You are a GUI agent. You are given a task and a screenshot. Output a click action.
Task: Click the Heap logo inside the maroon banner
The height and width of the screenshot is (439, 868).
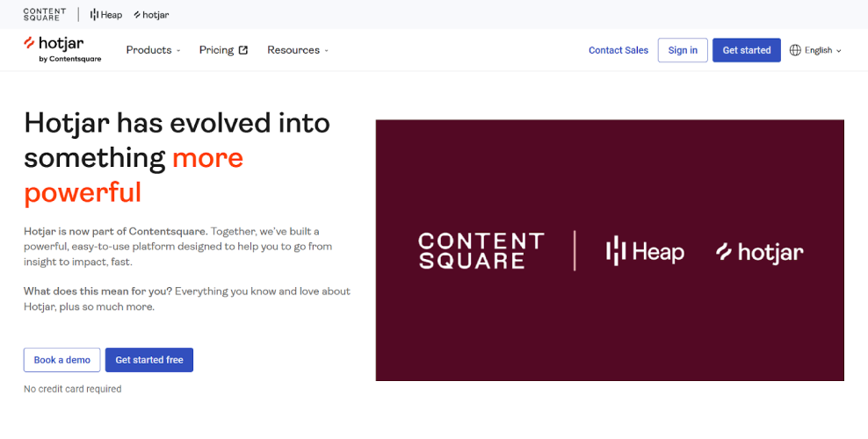(645, 252)
